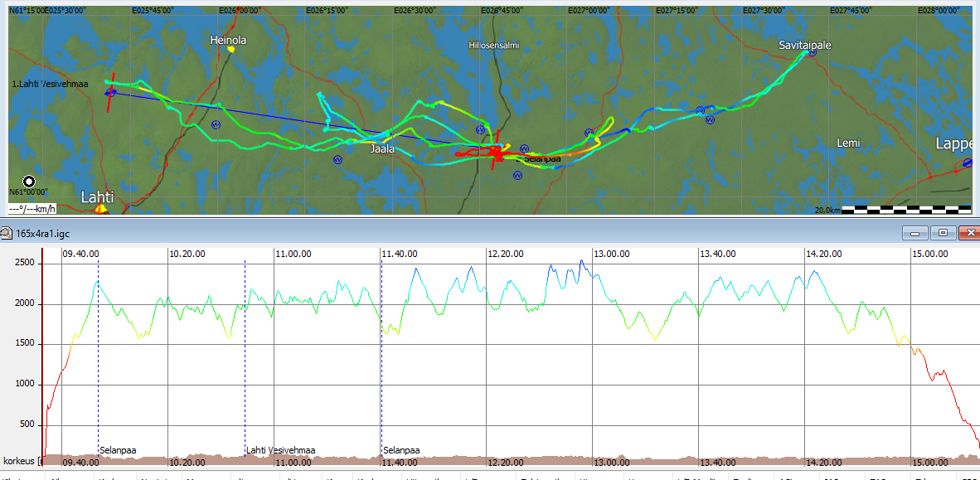Click the yellow Heinola town marker

pos(230,49)
